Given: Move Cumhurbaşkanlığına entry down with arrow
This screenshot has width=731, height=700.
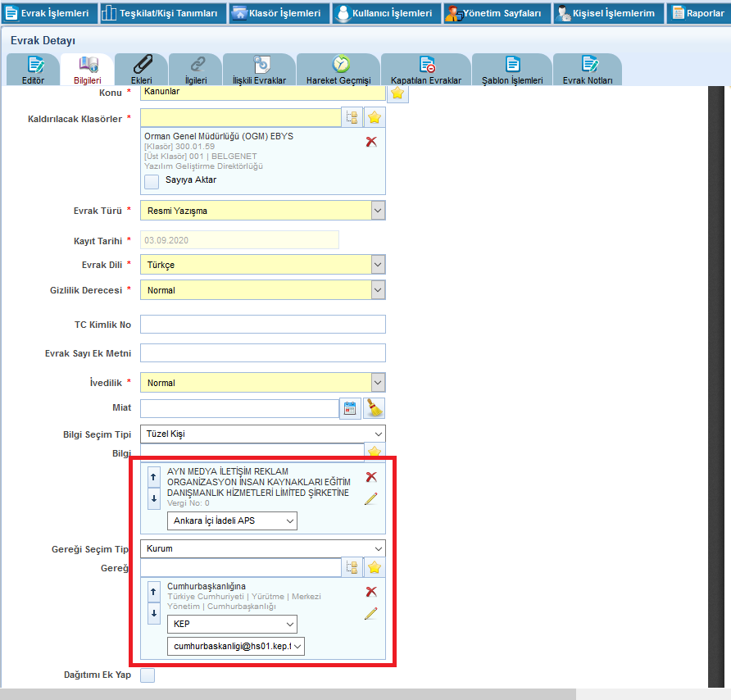Looking at the screenshot, I should click(x=153, y=613).
